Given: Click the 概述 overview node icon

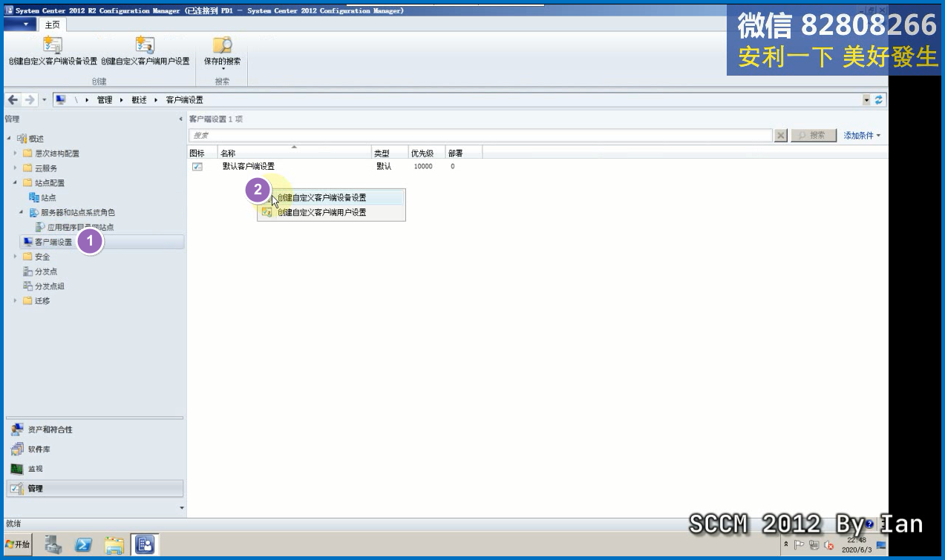Looking at the screenshot, I should [22, 139].
